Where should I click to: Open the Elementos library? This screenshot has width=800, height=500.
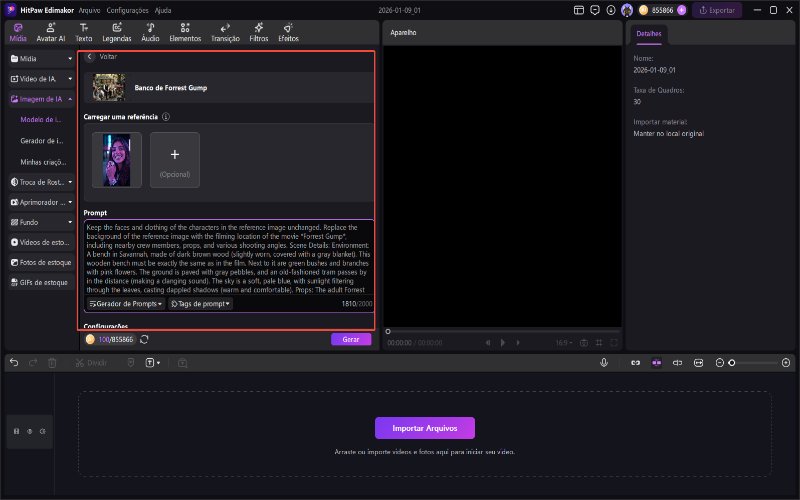point(185,32)
